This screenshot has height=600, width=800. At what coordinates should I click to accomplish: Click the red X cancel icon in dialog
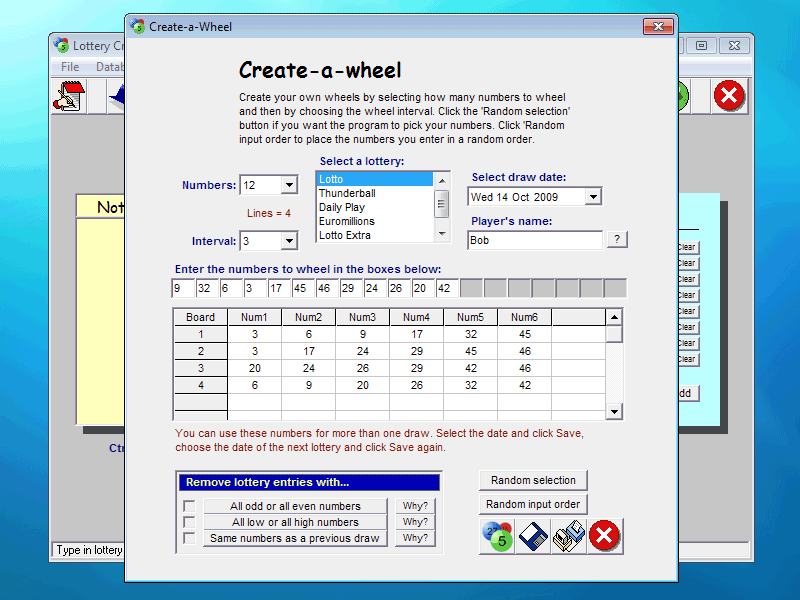(x=604, y=536)
